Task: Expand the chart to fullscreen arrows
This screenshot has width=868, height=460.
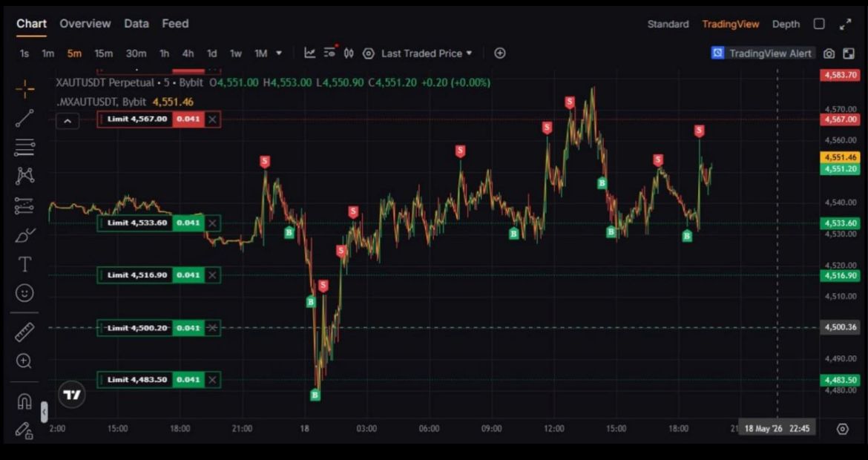Action: (845, 24)
